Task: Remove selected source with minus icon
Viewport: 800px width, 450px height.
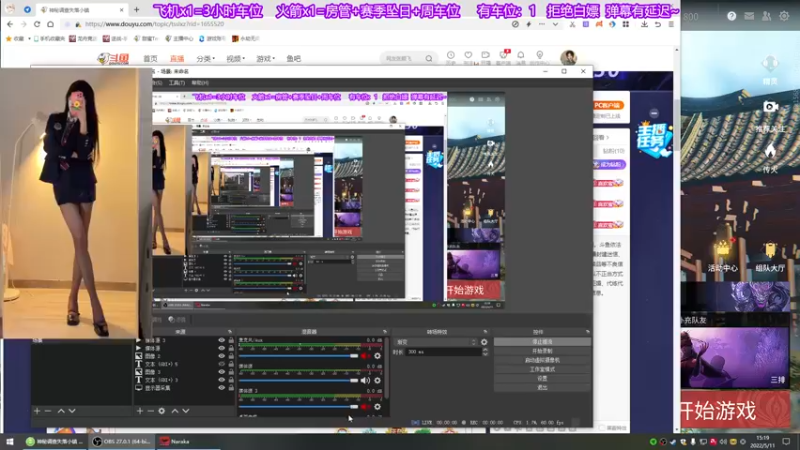Action: (x=151, y=411)
